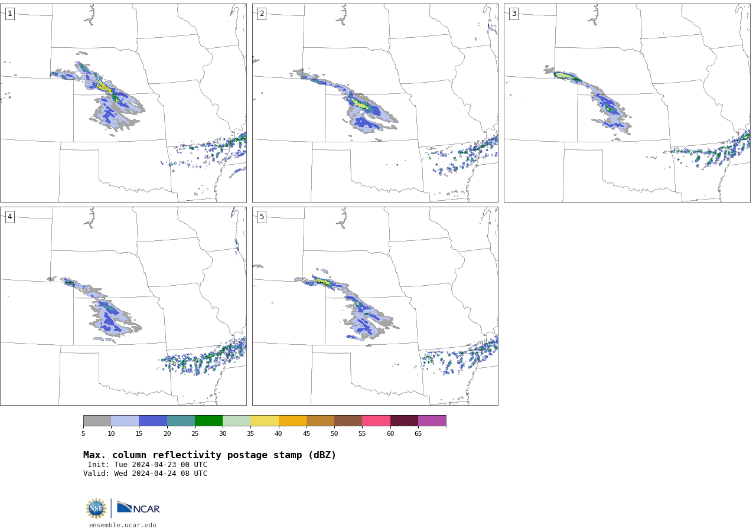Screen dimensions: 756x532
Task: Click the colorbar tick label 60
Action: (x=390, y=434)
